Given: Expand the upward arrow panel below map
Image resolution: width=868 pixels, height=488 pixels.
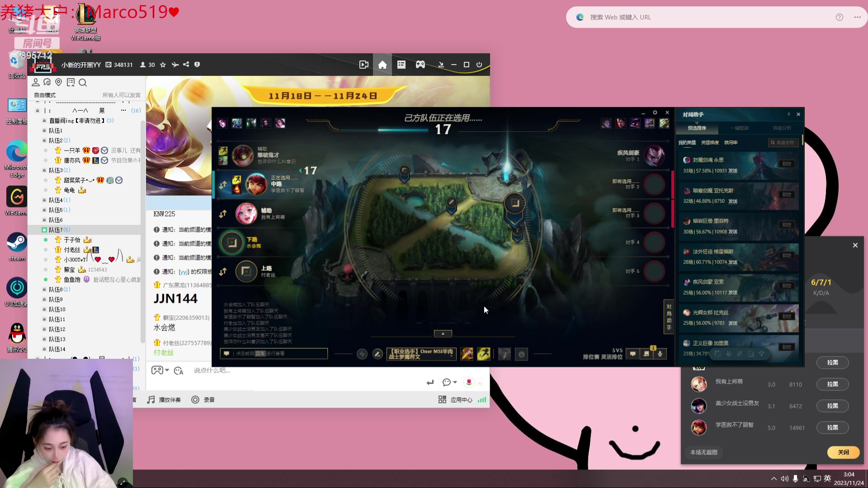Looking at the screenshot, I should coord(443,333).
